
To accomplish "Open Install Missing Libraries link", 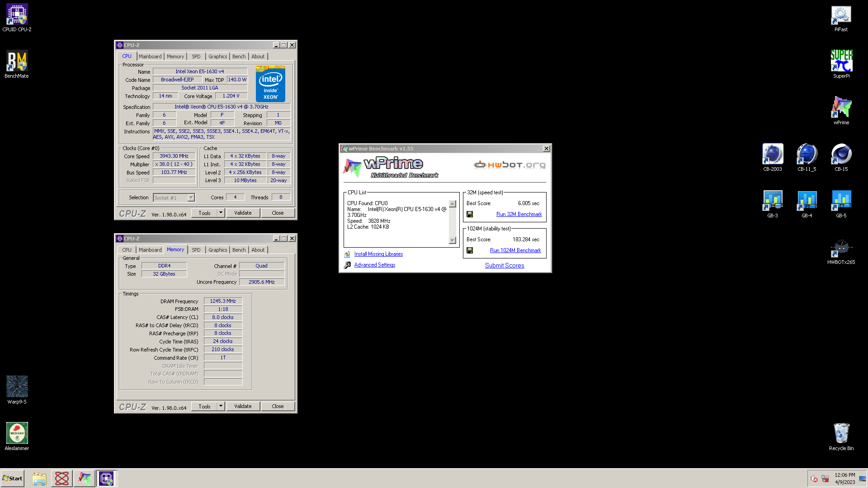I will (378, 254).
